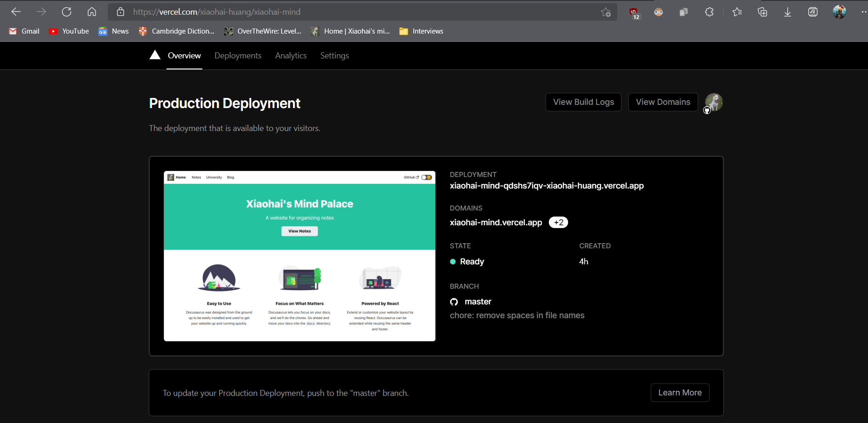
Task: Toggle dark mode in the site preview
Action: [x=426, y=177]
